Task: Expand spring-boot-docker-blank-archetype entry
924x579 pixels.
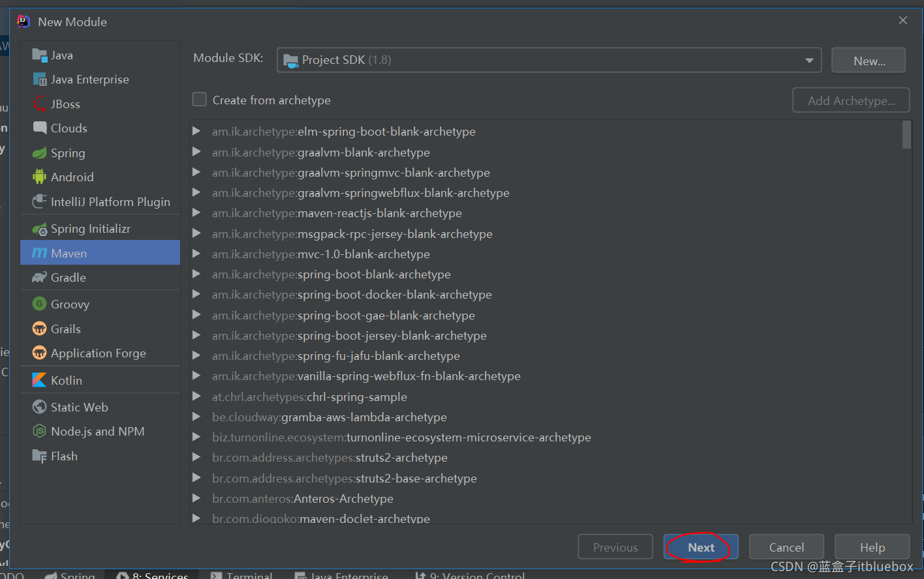Action: click(196, 294)
